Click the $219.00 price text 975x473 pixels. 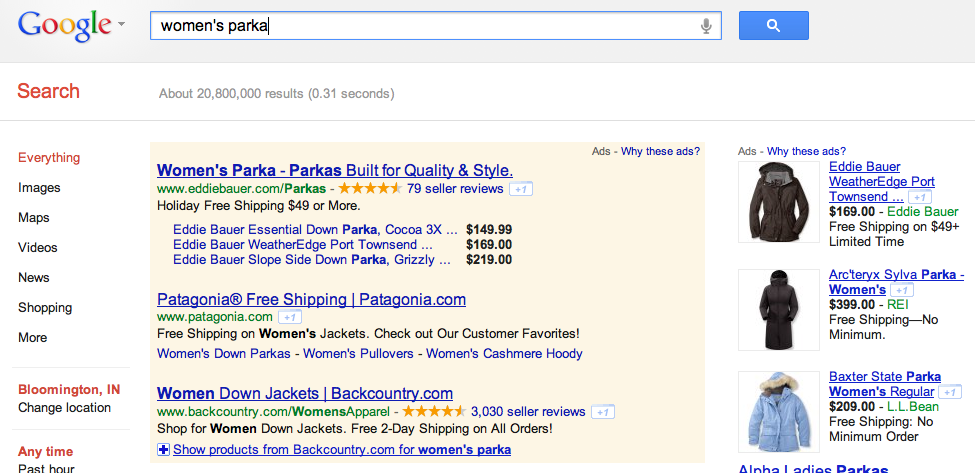(489, 259)
